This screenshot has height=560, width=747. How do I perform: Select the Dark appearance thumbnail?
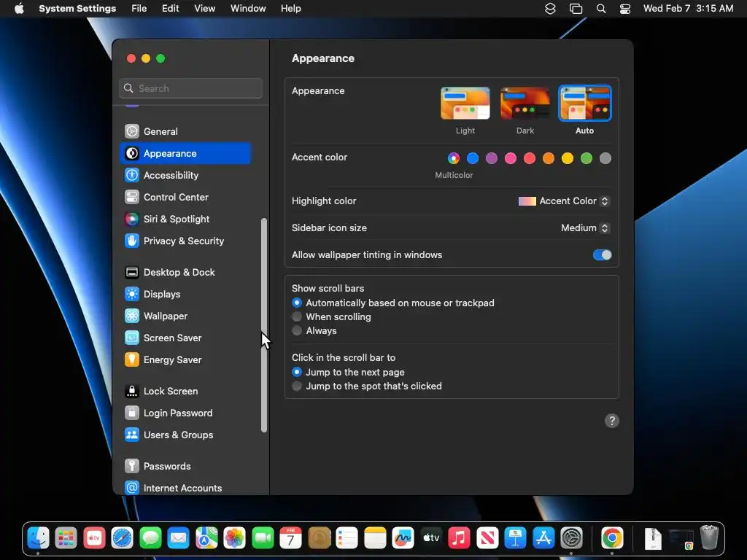tap(525, 104)
